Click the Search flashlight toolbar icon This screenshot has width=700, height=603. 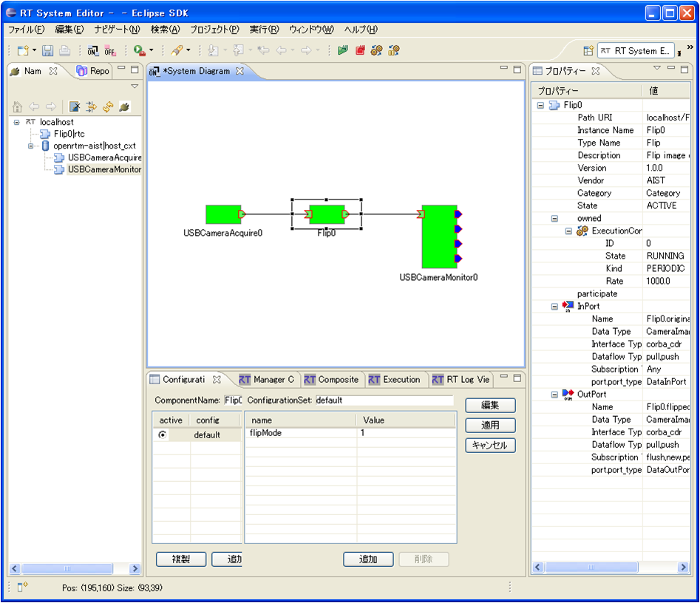(177, 50)
